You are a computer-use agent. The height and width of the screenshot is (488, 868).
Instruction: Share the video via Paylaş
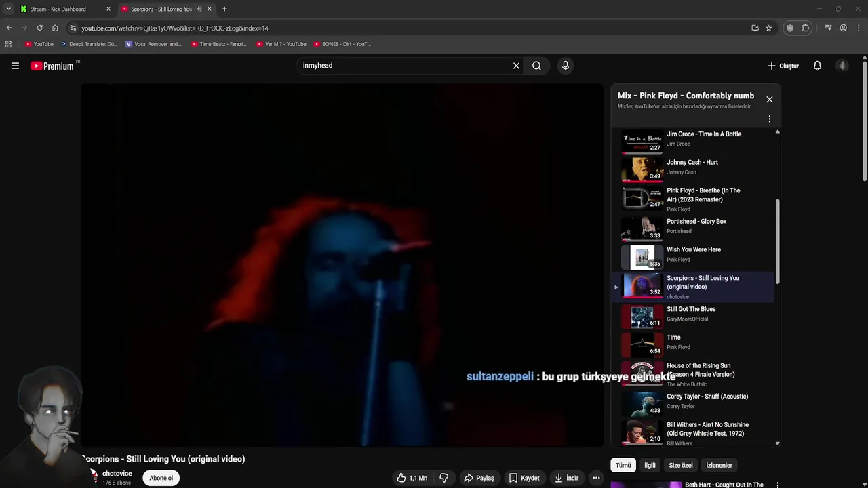tap(479, 478)
